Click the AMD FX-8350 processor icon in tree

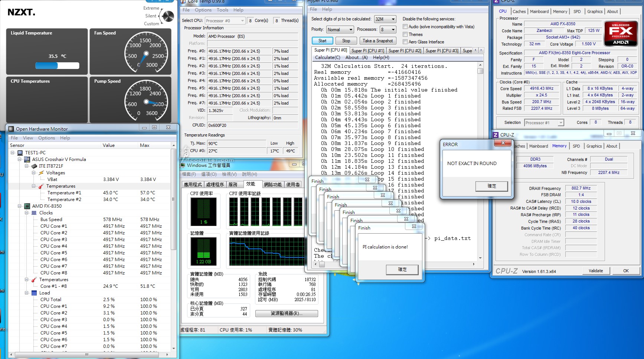click(27, 206)
